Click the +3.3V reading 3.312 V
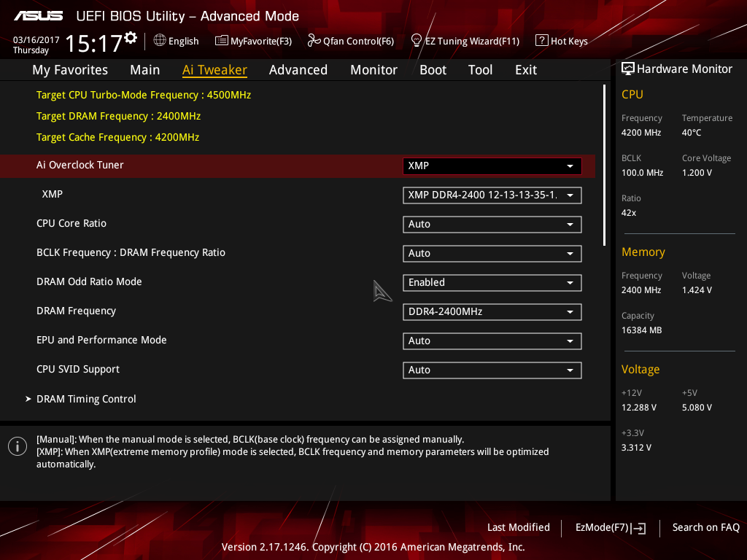The image size is (747, 560). [636, 447]
